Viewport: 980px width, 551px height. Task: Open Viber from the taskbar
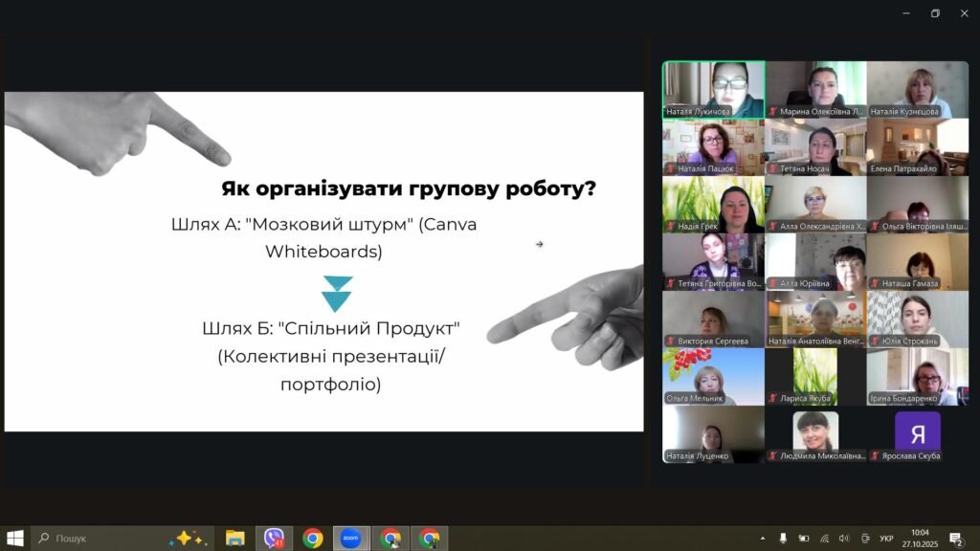pyautogui.click(x=274, y=538)
